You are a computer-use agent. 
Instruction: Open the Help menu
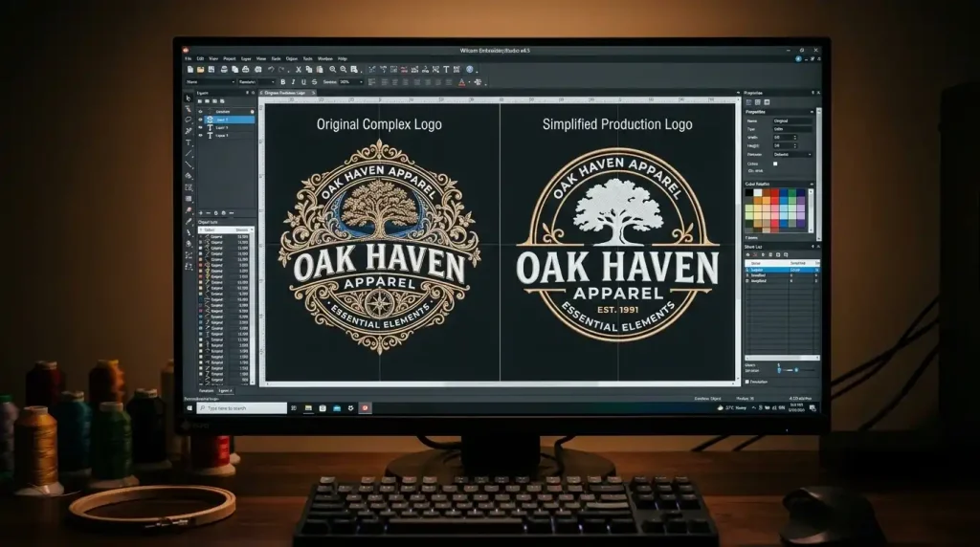[x=343, y=58]
